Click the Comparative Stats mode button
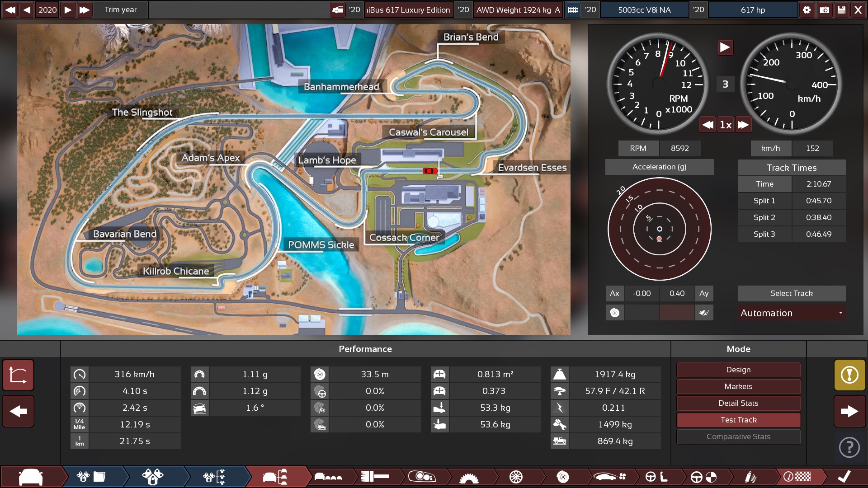868x488 pixels. coord(738,436)
